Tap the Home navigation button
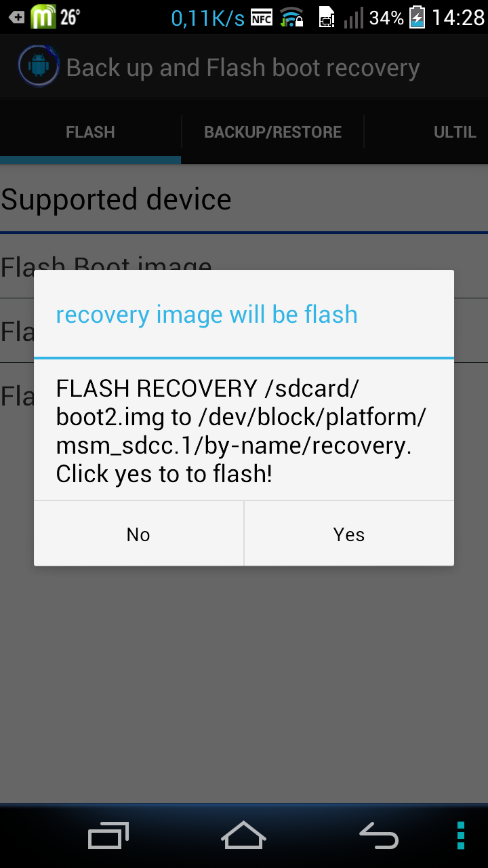Image resolution: width=488 pixels, height=868 pixels. 243,835
